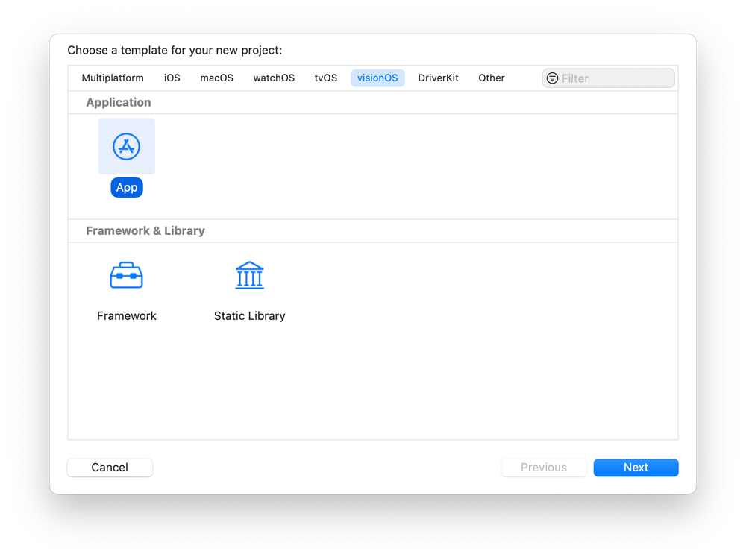This screenshot has width=746, height=560.
Task: Select the visionOS tab
Action: point(377,78)
